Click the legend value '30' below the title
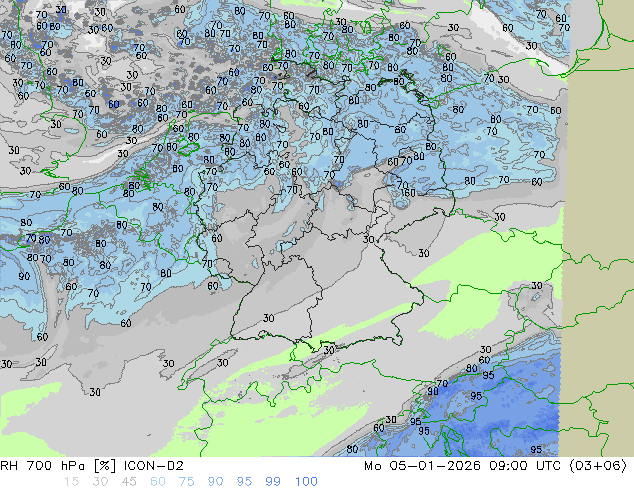Viewport: 634px width, 490px height. [x=100, y=482]
